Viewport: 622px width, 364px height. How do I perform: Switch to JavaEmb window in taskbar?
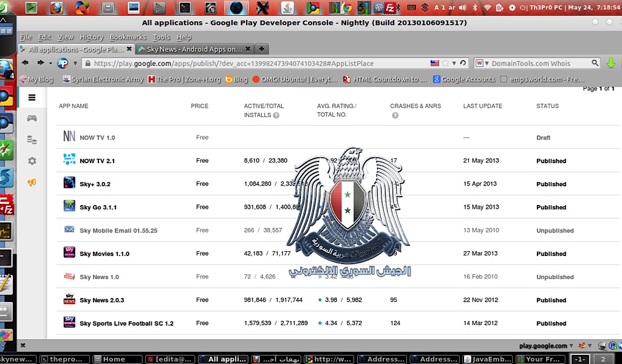pyautogui.click(x=488, y=359)
